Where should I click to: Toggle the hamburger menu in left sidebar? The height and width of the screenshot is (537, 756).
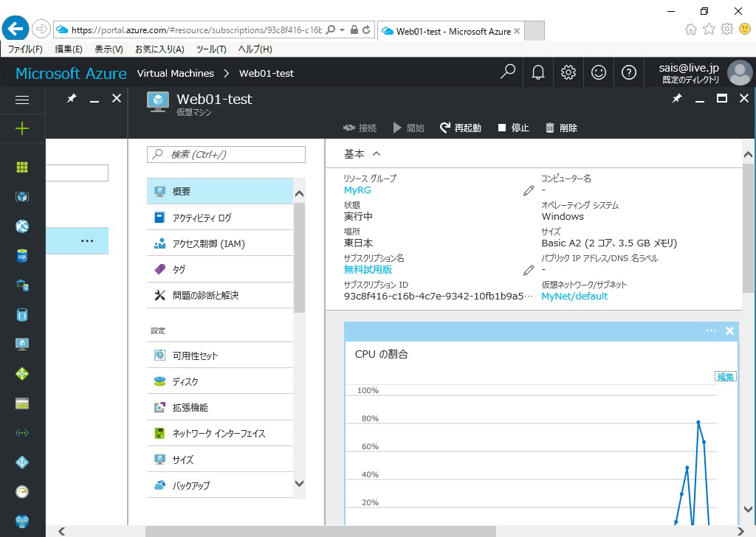[x=22, y=100]
